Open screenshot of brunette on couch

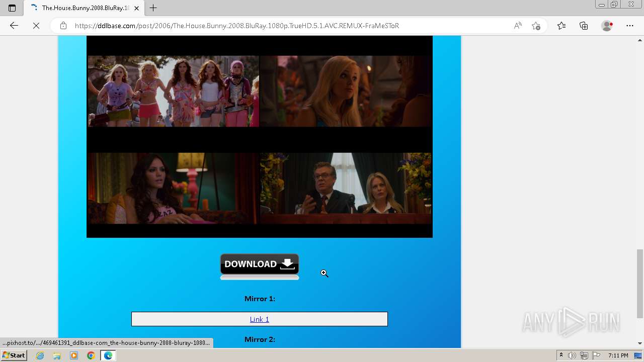point(174,188)
